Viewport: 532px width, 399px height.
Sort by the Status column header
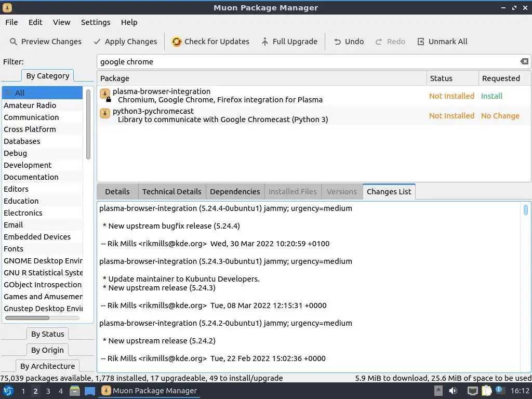click(x=453, y=78)
